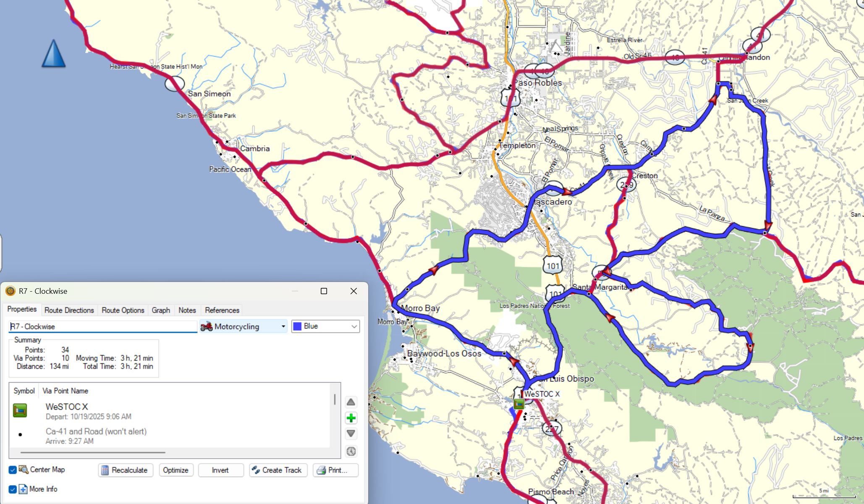Switch to the Route Directions tab
This screenshot has width=864, height=504.
point(69,310)
